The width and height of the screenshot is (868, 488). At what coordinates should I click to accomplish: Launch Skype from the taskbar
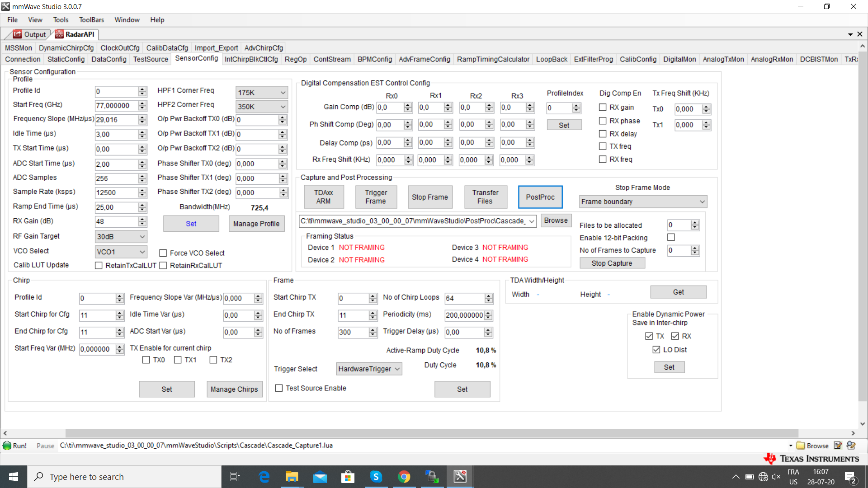pyautogui.click(x=376, y=476)
